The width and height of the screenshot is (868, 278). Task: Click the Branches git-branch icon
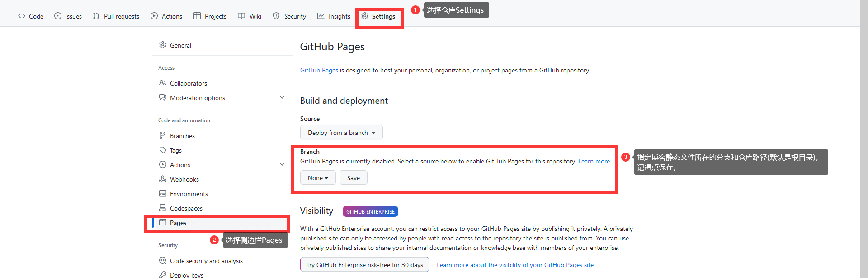tap(163, 135)
